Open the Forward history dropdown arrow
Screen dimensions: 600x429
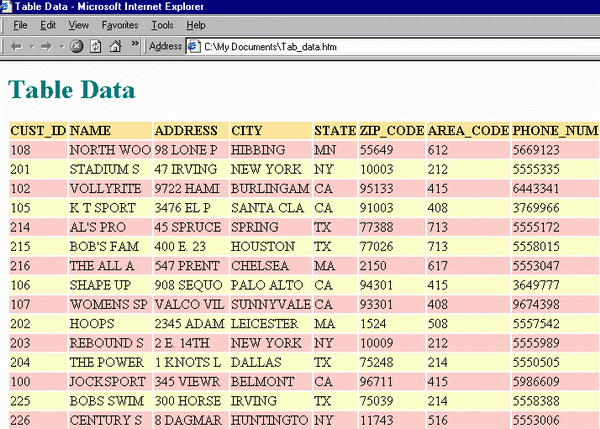click(62, 47)
